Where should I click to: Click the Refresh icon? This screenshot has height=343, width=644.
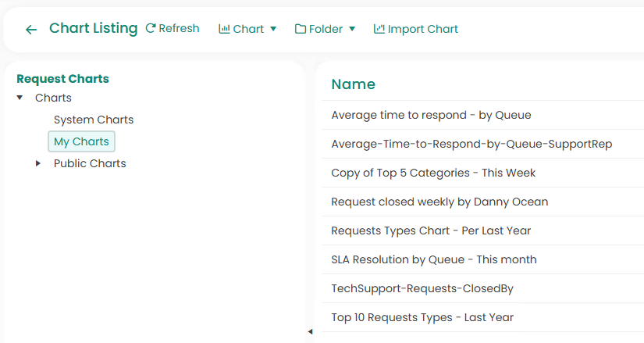pyautogui.click(x=151, y=29)
